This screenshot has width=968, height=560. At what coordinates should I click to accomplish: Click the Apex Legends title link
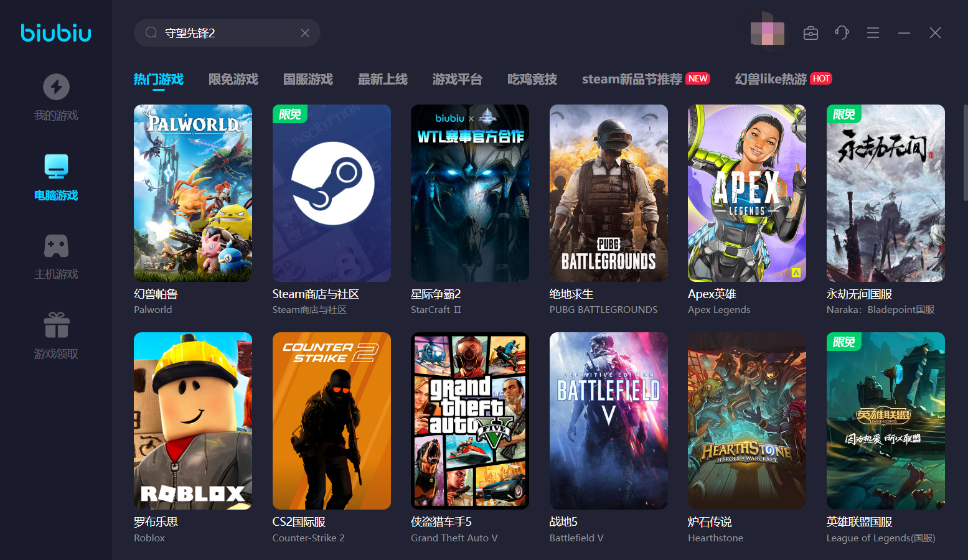pos(712,294)
